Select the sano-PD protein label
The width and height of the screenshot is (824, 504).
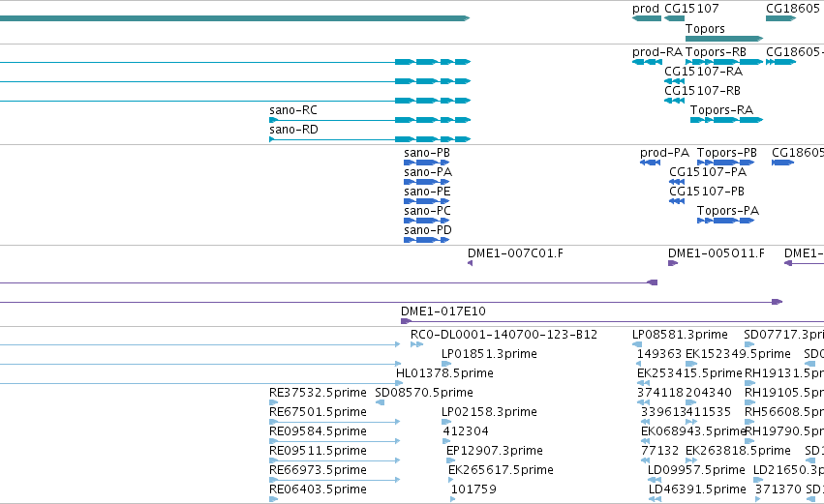[428, 230]
